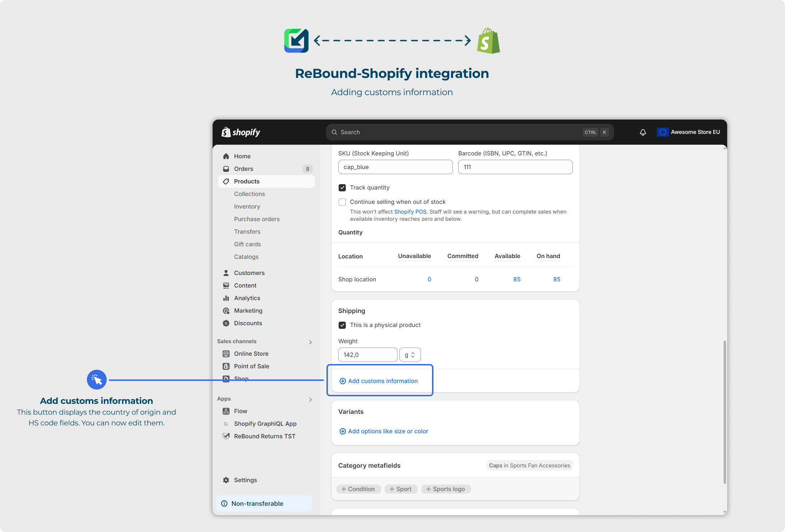785x532 pixels.
Task: Click the Non-transferable banner
Action: tap(264, 503)
